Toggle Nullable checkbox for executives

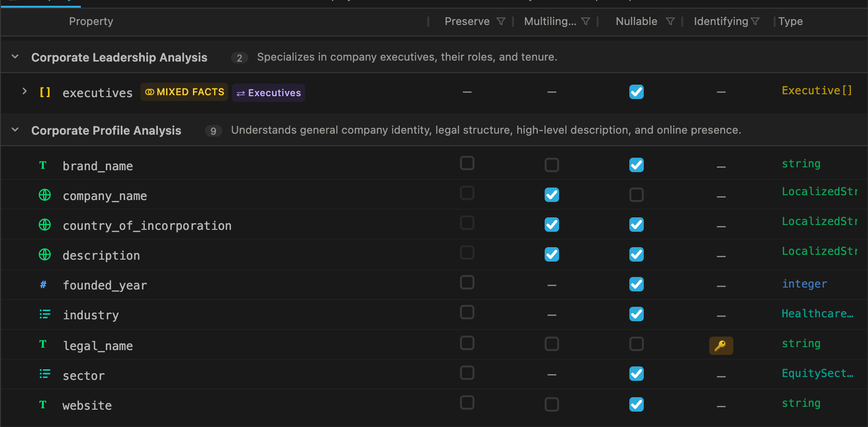pos(637,92)
